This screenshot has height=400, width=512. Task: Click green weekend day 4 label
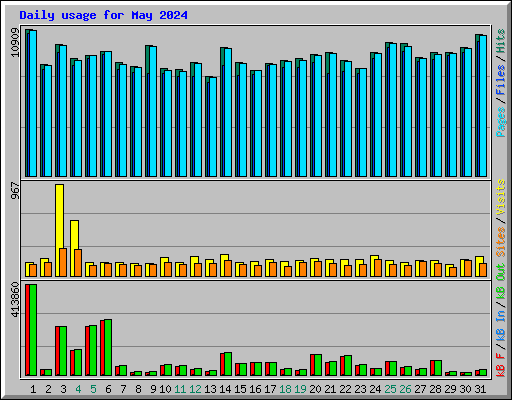click(x=78, y=389)
